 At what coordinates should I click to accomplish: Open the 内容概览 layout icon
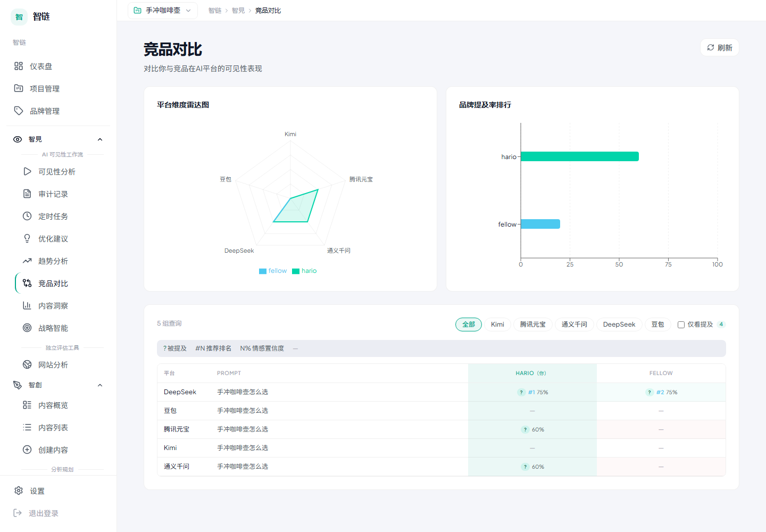coord(27,405)
